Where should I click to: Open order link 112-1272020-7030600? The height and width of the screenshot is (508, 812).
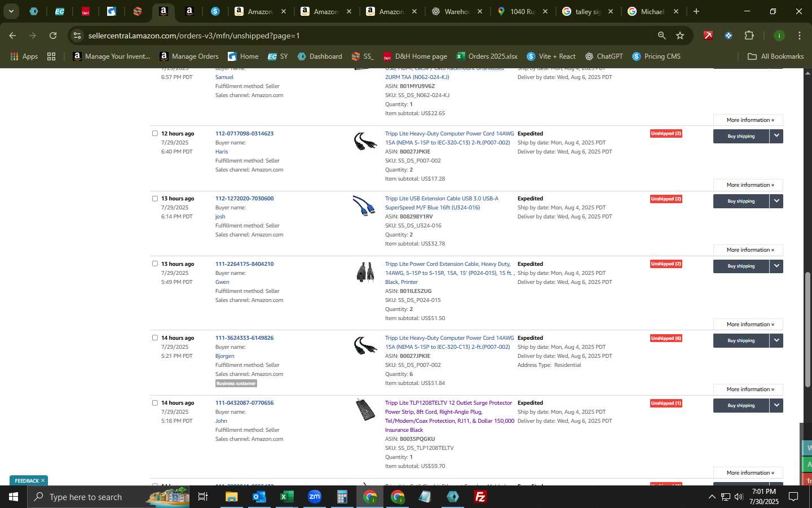coord(244,199)
